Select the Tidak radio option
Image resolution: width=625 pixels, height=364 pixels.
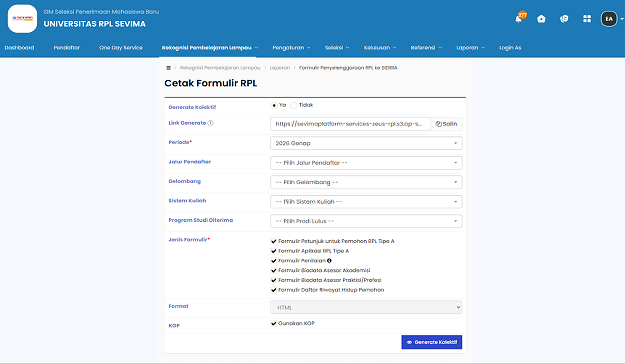click(293, 105)
